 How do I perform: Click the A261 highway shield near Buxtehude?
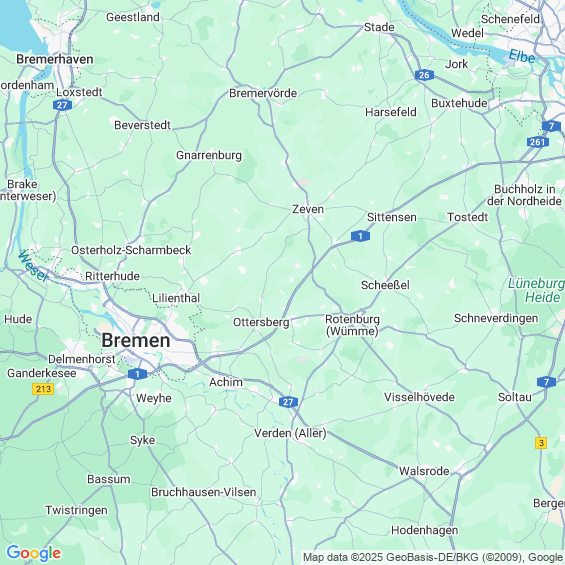tap(538, 142)
